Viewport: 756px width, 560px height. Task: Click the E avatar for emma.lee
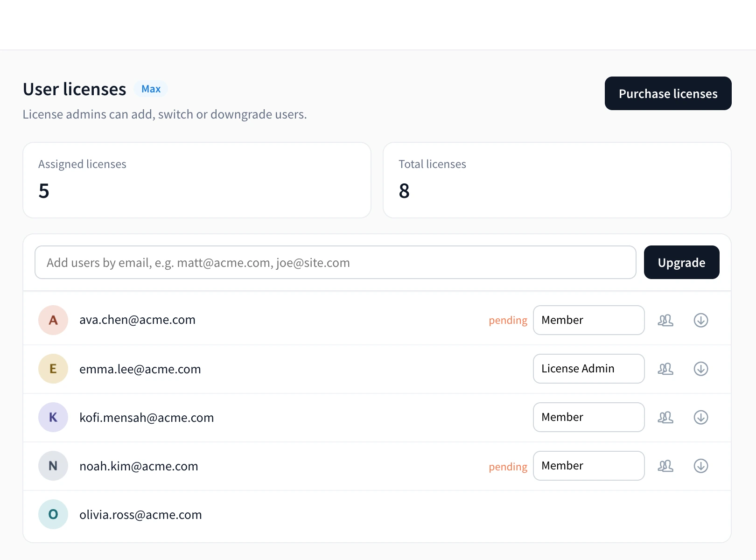(x=53, y=369)
